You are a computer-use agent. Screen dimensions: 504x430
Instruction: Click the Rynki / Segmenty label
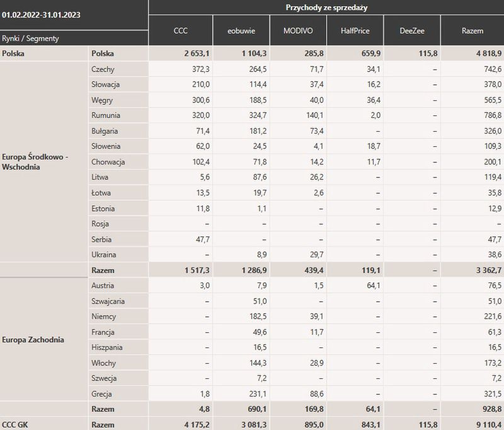(x=30, y=38)
